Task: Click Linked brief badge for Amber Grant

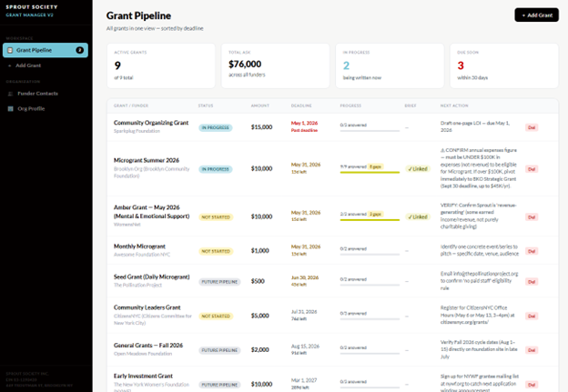Action: [418, 217]
